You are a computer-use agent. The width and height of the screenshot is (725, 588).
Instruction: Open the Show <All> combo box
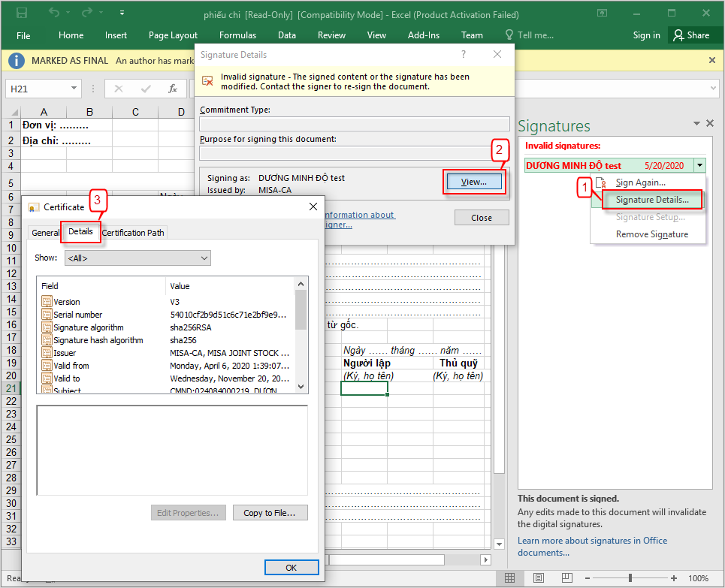click(x=137, y=258)
